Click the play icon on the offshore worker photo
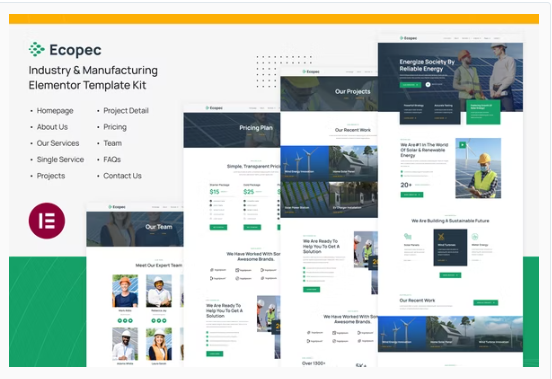This screenshot has width=552, height=379. [x=462, y=145]
